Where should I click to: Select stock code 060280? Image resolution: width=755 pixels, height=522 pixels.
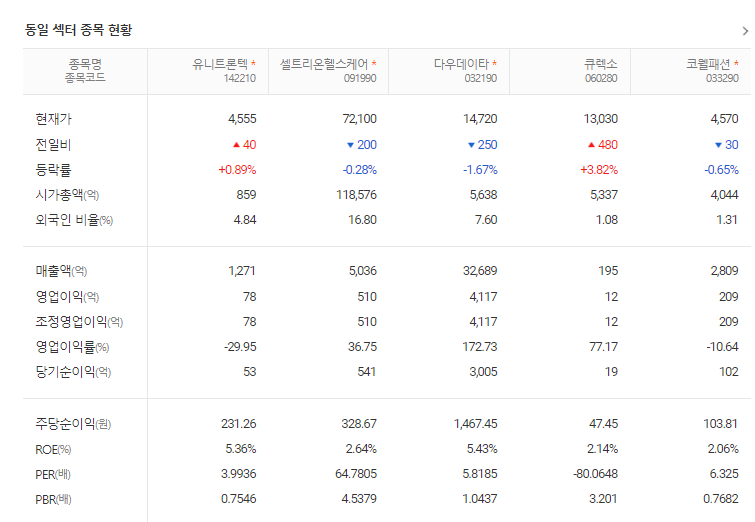pyautogui.click(x=601, y=78)
